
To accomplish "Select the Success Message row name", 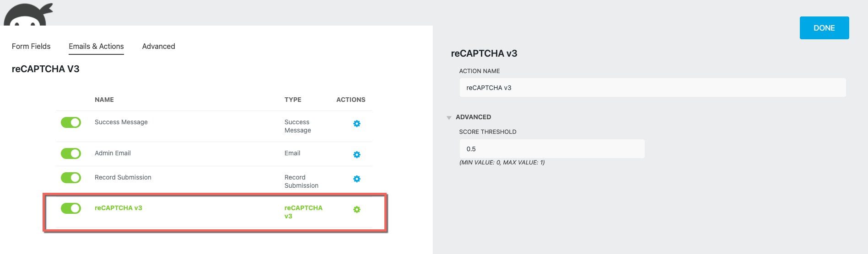I will (x=121, y=122).
